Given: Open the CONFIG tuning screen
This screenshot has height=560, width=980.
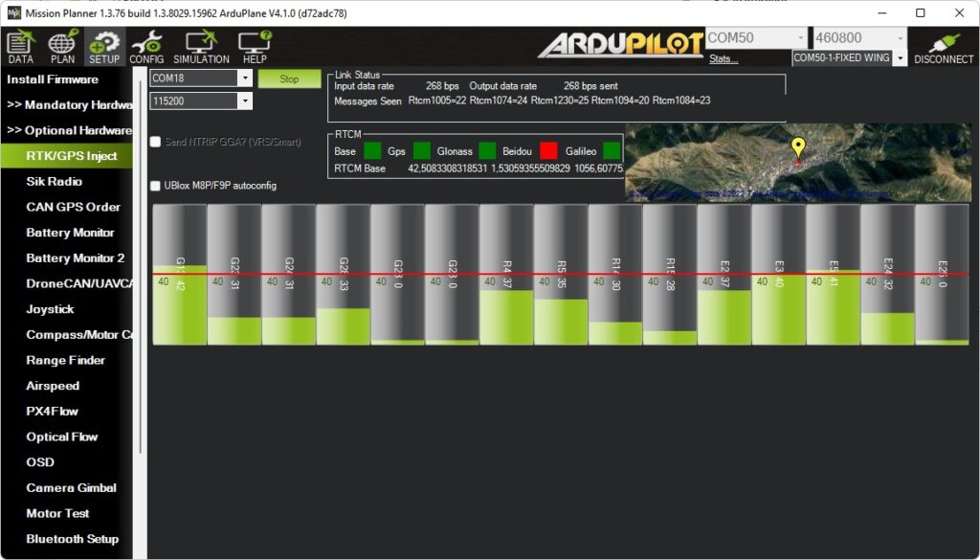Looking at the screenshot, I should pos(146,45).
